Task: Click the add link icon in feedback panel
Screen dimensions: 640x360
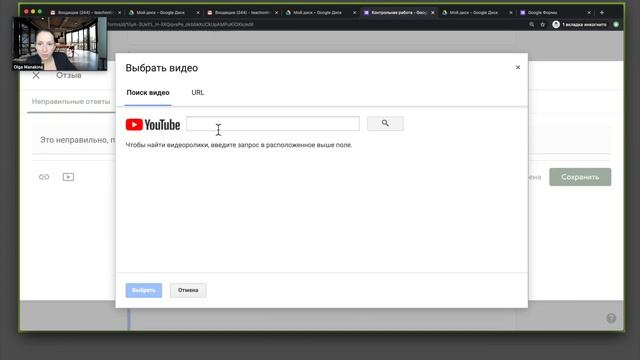Action: pyautogui.click(x=44, y=177)
